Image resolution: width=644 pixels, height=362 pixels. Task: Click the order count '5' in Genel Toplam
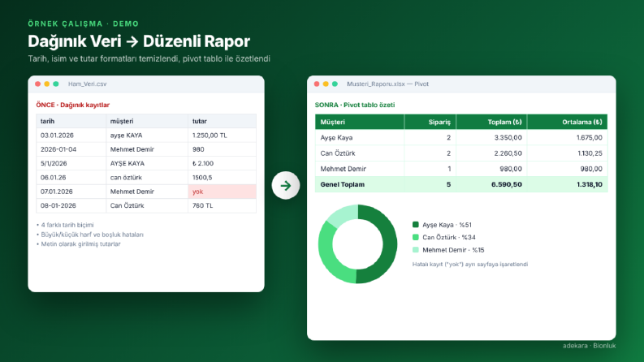pos(430,184)
